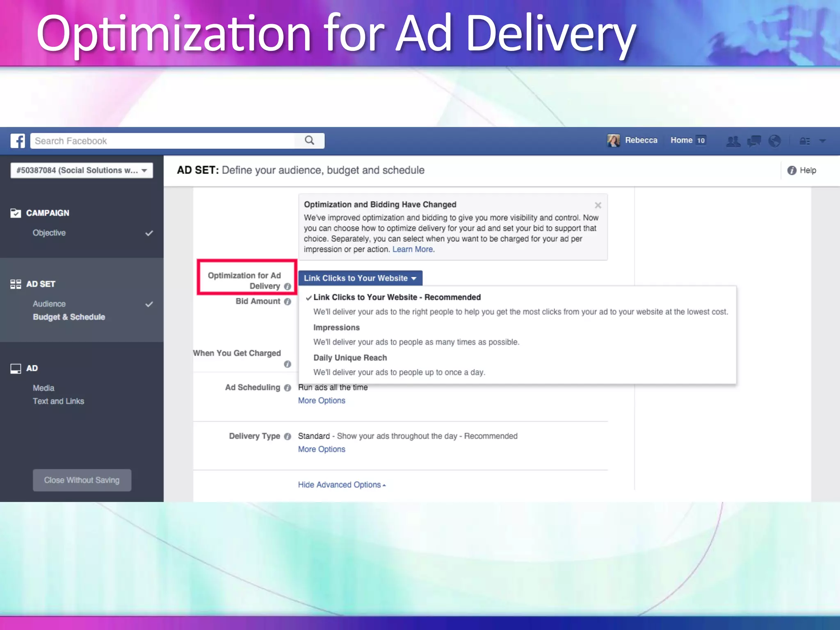
Task: Select the Impressions optimization option
Action: (336, 328)
